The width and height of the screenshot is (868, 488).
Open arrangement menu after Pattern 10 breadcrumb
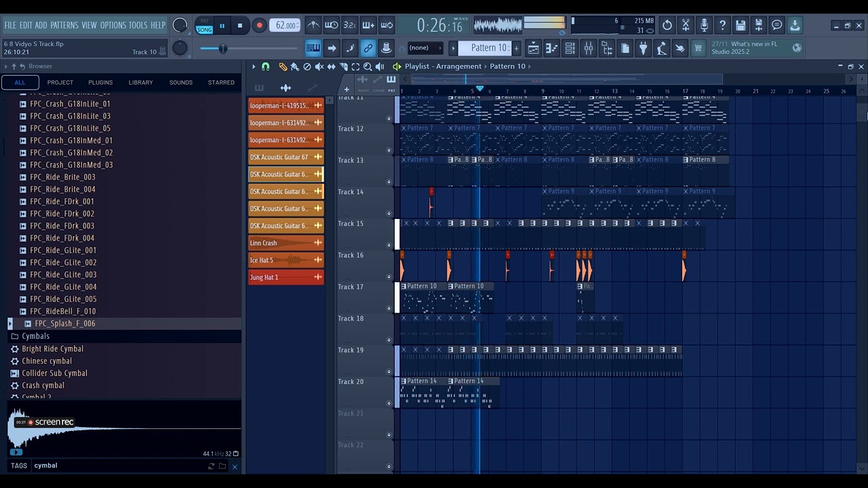530,66
